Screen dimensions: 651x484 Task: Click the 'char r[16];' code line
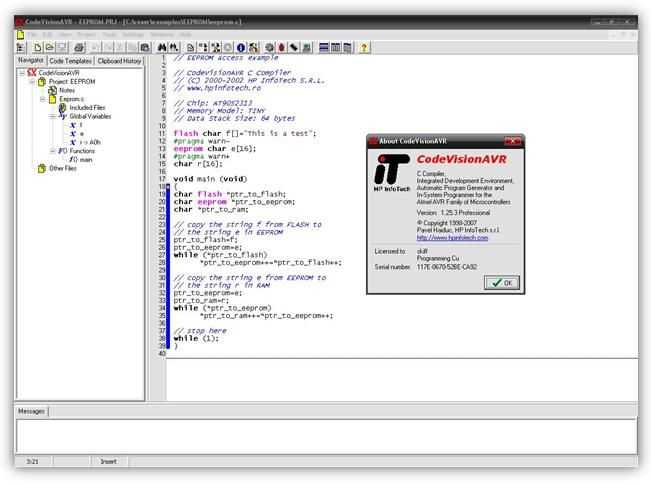coord(198,164)
